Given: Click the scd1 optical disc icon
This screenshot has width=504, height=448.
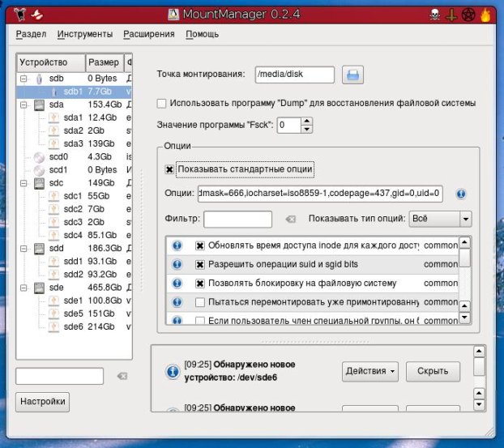Looking at the screenshot, I should tap(39, 170).
